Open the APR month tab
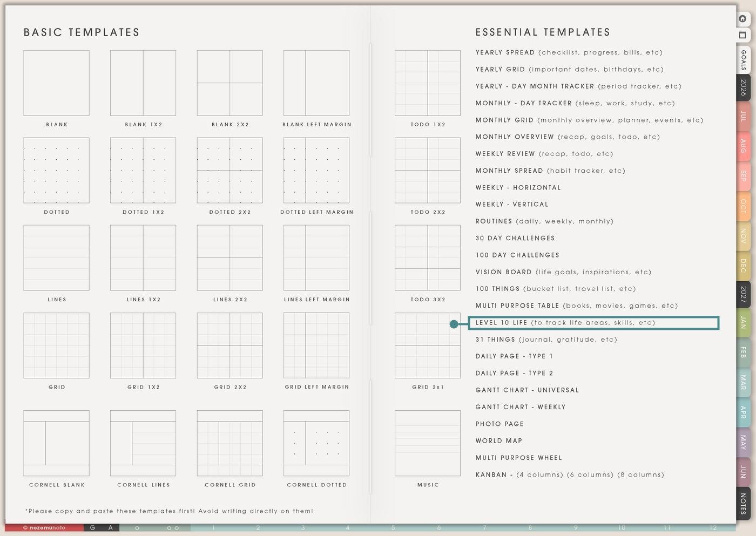This screenshot has height=536, width=756. click(x=744, y=412)
